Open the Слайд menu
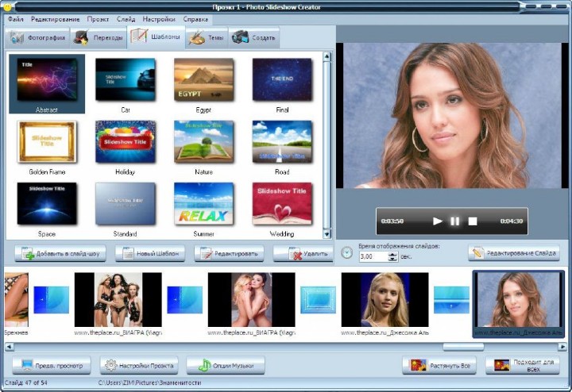This screenshot has height=392, width=572. [126, 17]
